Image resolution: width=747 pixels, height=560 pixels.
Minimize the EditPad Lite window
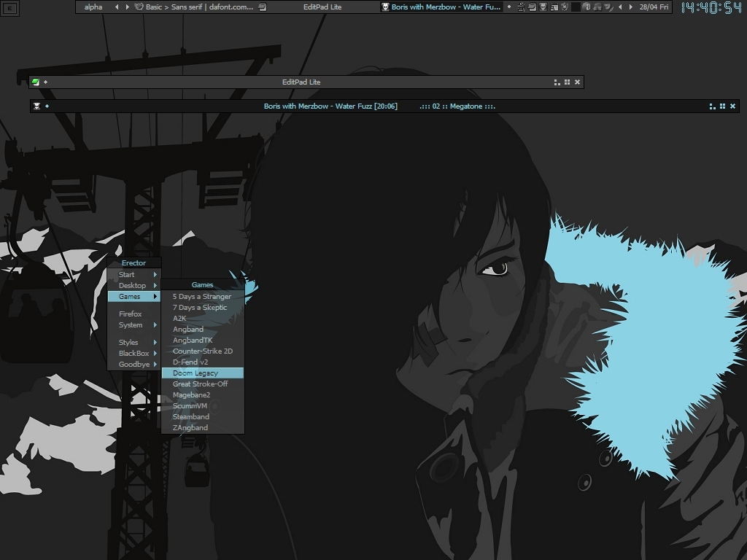point(557,82)
